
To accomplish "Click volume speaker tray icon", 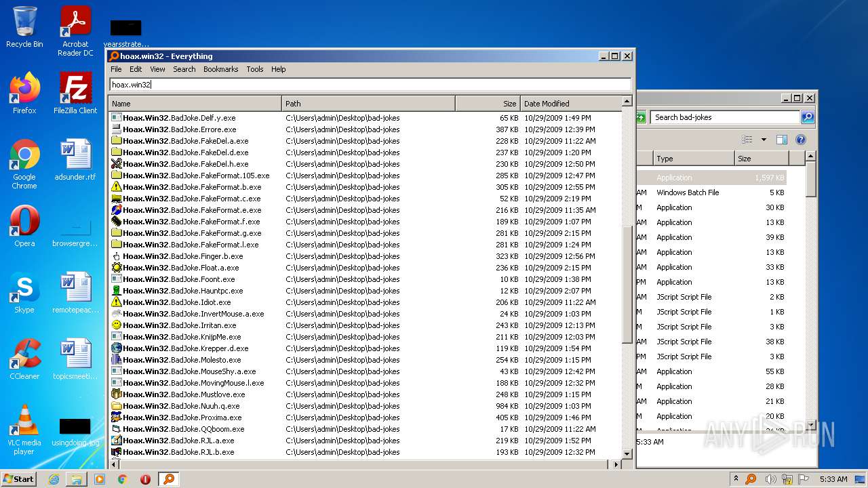I will [770, 479].
